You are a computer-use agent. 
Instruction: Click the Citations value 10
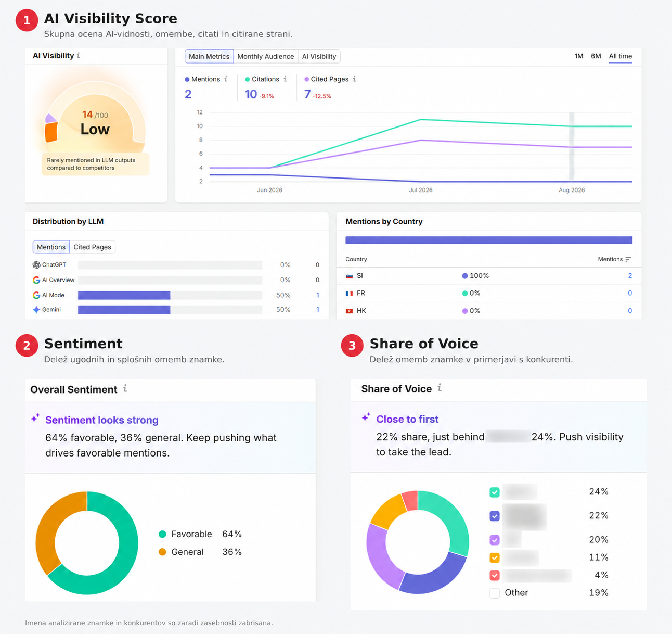(251, 94)
